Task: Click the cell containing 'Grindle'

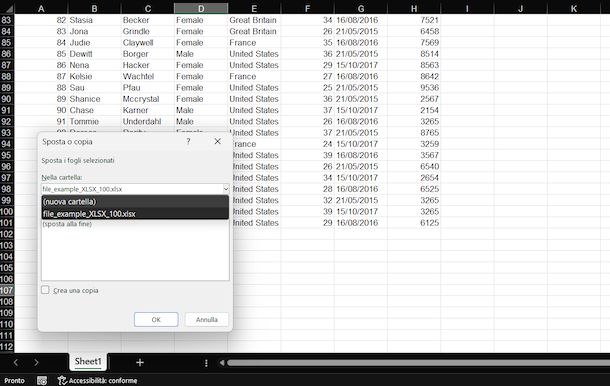Action: point(148,31)
